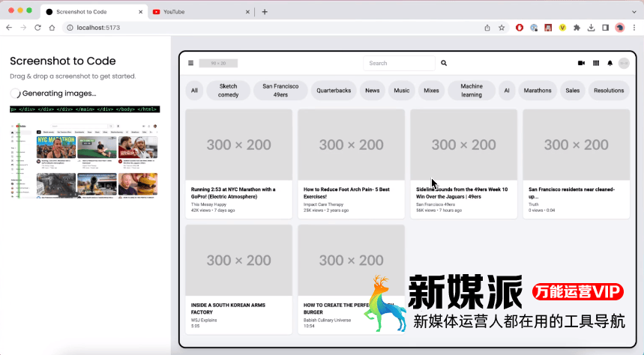Click the channel name 'WSJ Explains'
This screenshot has height=355, width=644.
coord(204,320)
